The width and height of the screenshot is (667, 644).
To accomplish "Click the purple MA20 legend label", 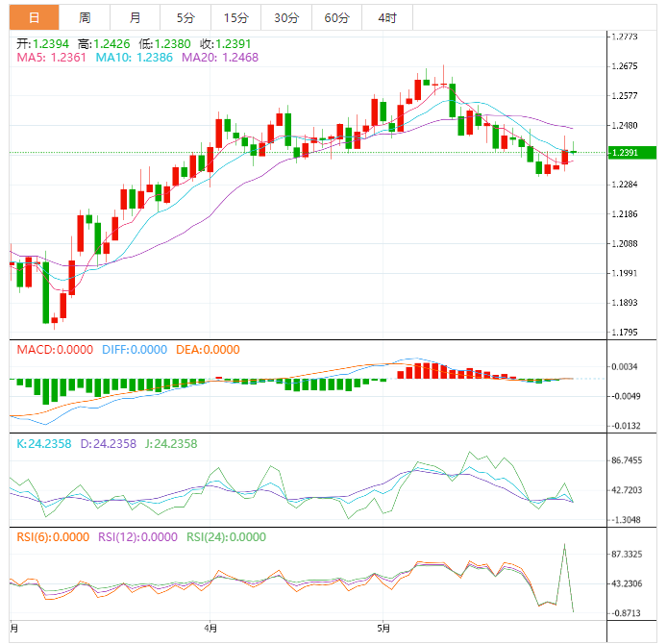I will pos(229,59).
